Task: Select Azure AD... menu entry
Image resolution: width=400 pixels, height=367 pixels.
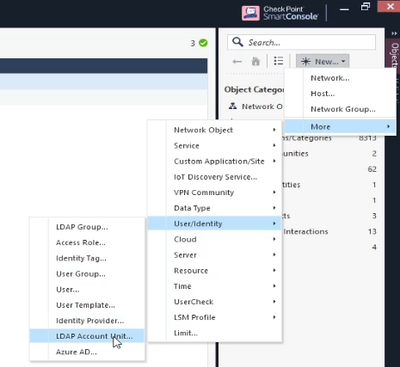Action: click(x=87, y=352)
